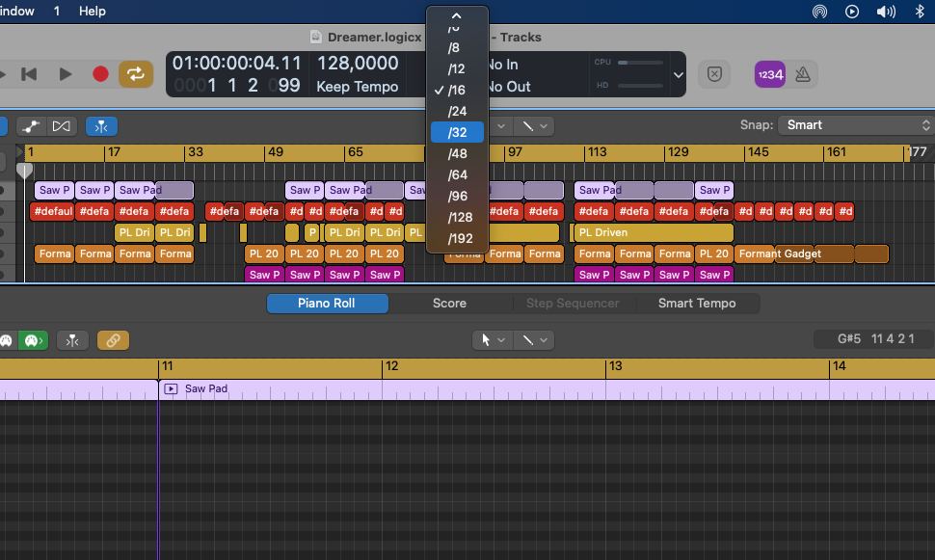Select the first magenta Saw P region

[x=263, y=275]
